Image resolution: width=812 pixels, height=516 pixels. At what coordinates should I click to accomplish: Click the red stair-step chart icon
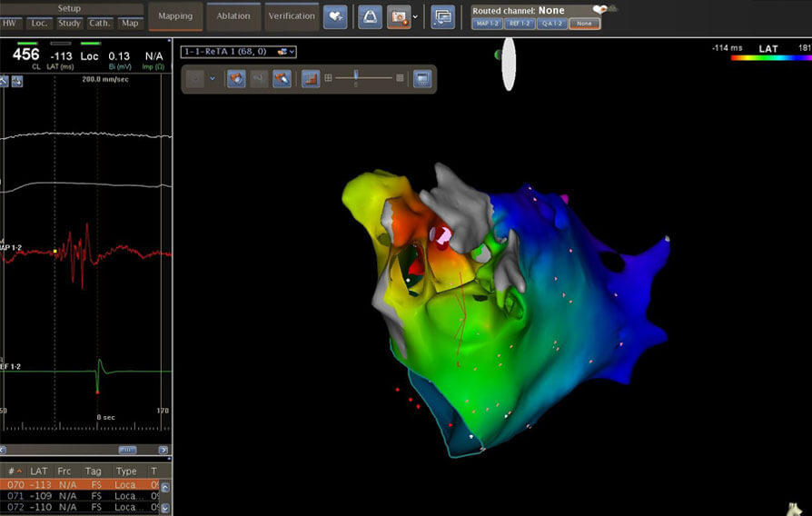pos(310,79)
